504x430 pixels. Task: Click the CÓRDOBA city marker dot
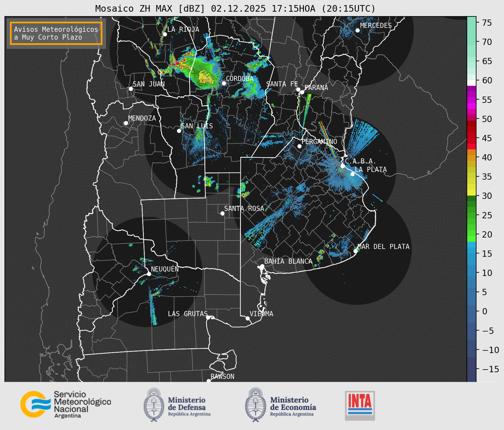(x=224, y=83)
